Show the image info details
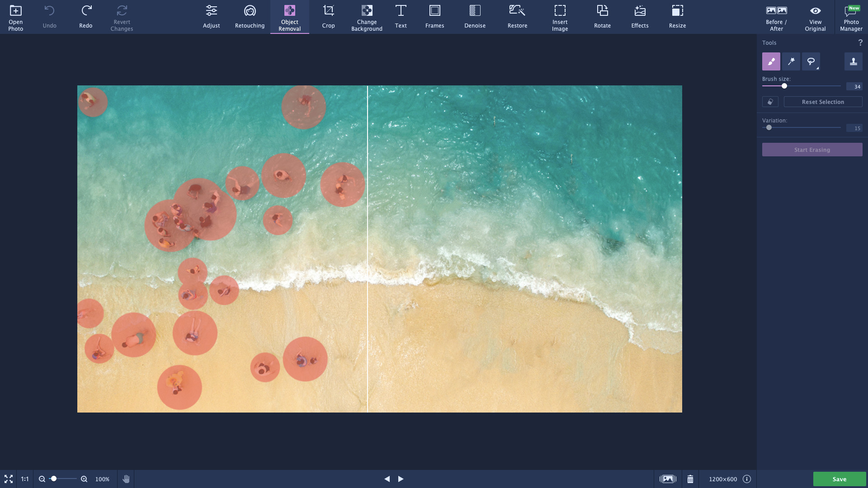 tap(747, 479)
